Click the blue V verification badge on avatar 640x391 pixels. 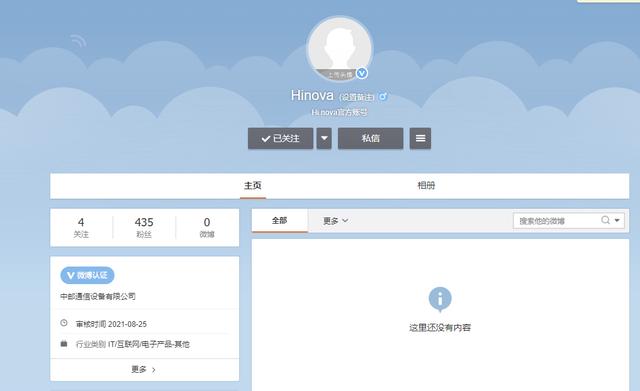362,73
